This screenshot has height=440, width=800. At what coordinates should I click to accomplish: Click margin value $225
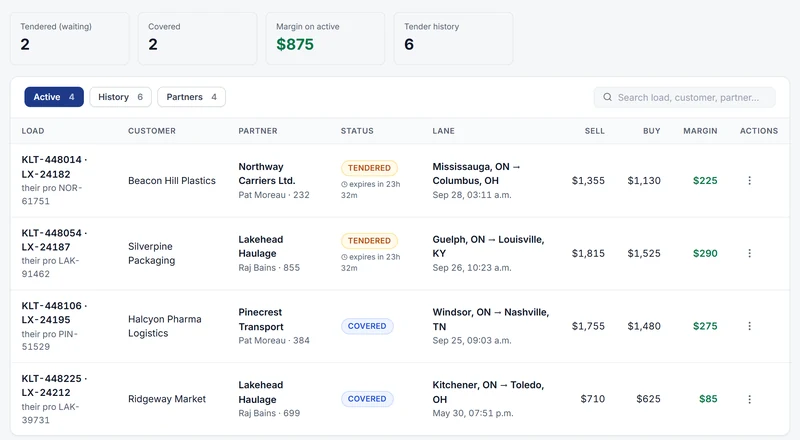(705, 181)
